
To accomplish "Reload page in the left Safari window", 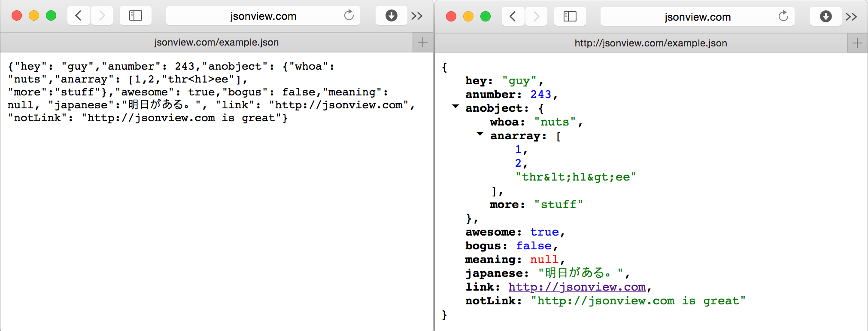I will pos(349,15).
